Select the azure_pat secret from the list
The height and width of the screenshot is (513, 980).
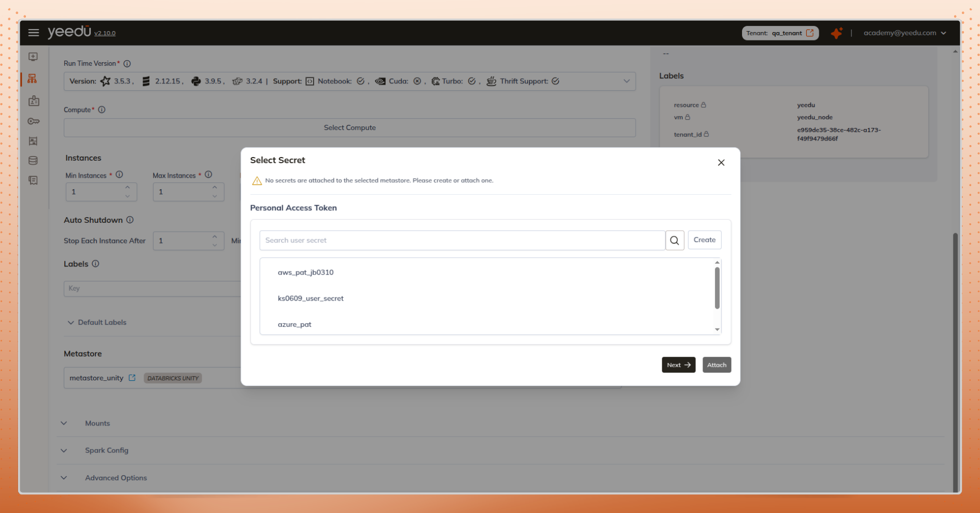click(x=295, y=324)
